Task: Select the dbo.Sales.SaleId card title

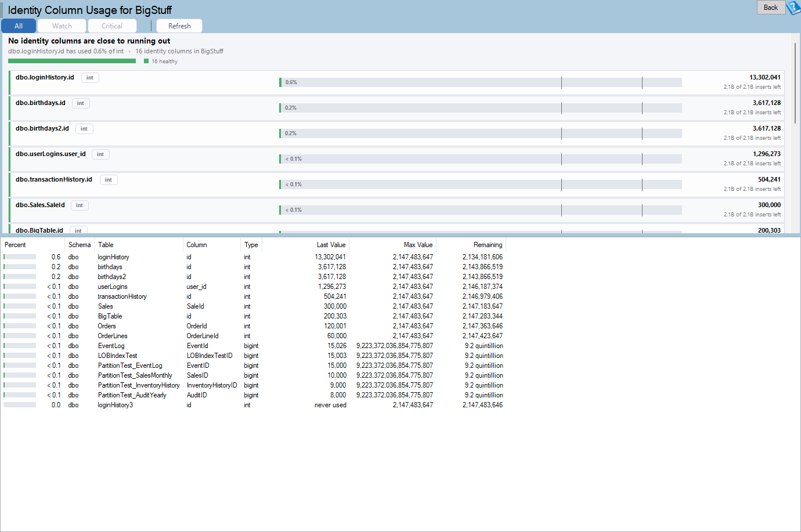Action: click(x=40, y=205)
